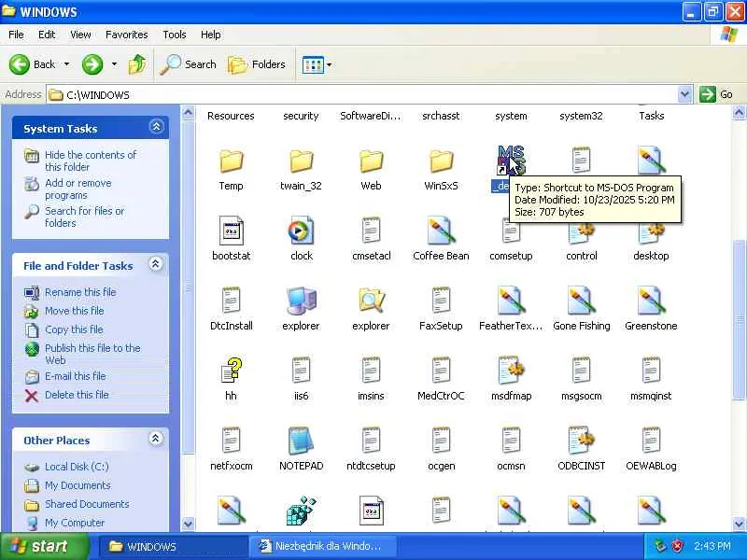Open the Views dropdown button

(x=317, y=64)
